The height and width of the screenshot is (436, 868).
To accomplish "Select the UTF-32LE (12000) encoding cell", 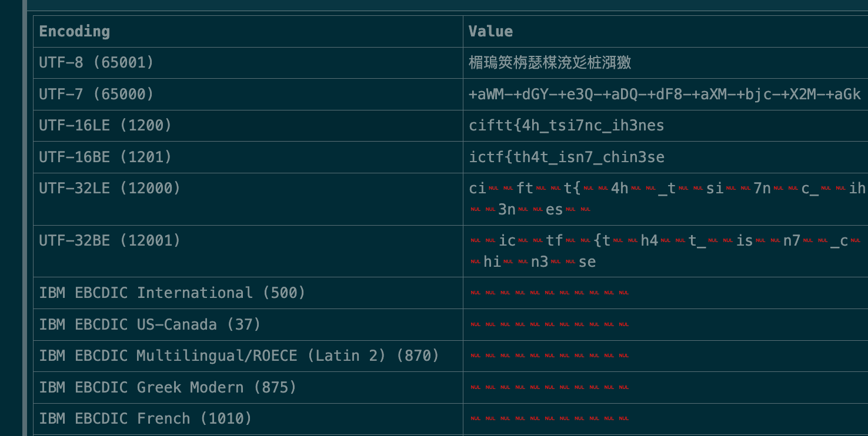I will tap(110, 189).
